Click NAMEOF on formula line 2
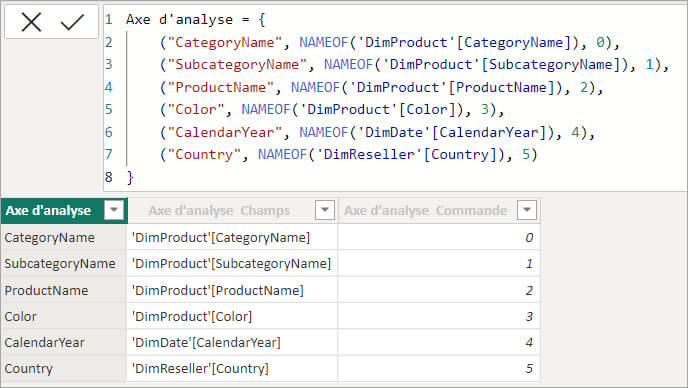The width and height of the screenshot is (688, 388). point(324,43)
